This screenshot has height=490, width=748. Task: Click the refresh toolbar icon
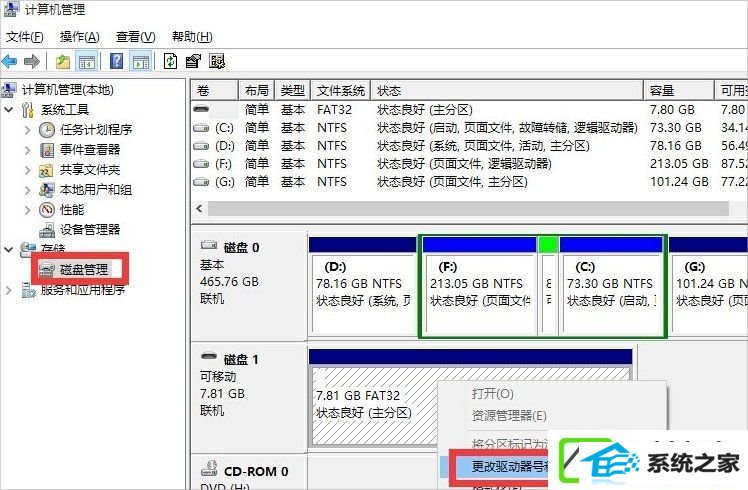[170, 62]
